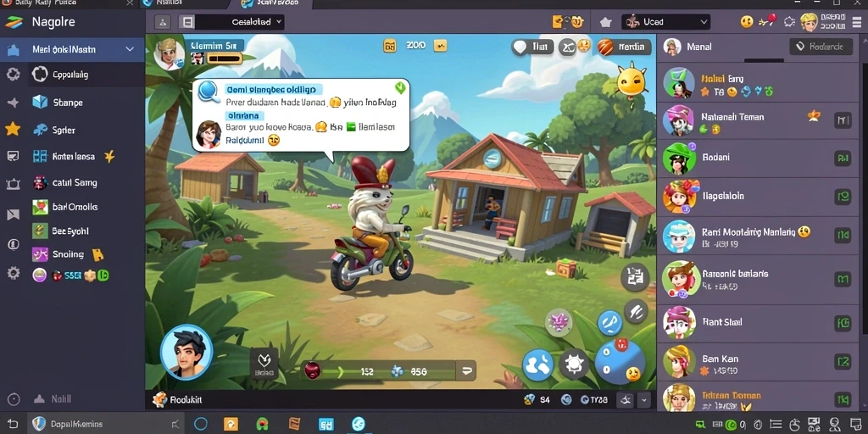868x434 pixels.
Task: Click the Rodiande button
Action: pyautogui.click(x=820, y=47)
